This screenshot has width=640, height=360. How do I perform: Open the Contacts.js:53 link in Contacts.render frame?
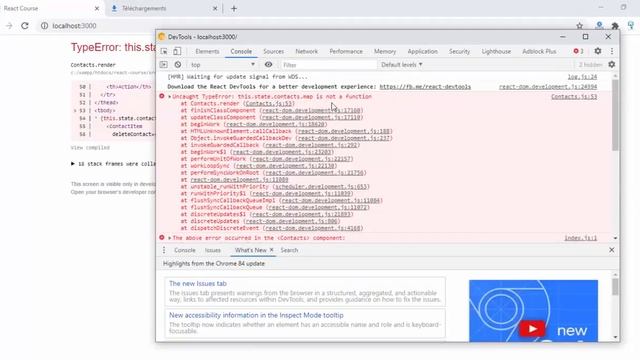tap(269, 104)
